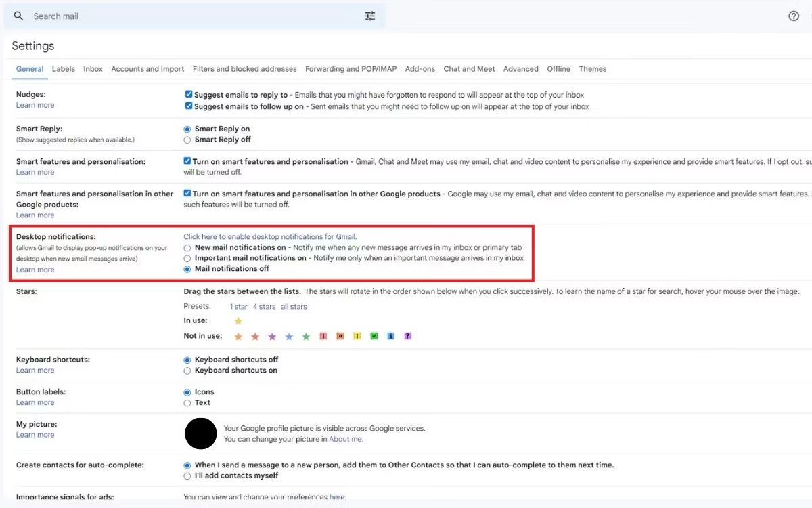Click link to enable desktop notifications
Image resolution: width=812 pixels, height=508 pixels.
270,237
